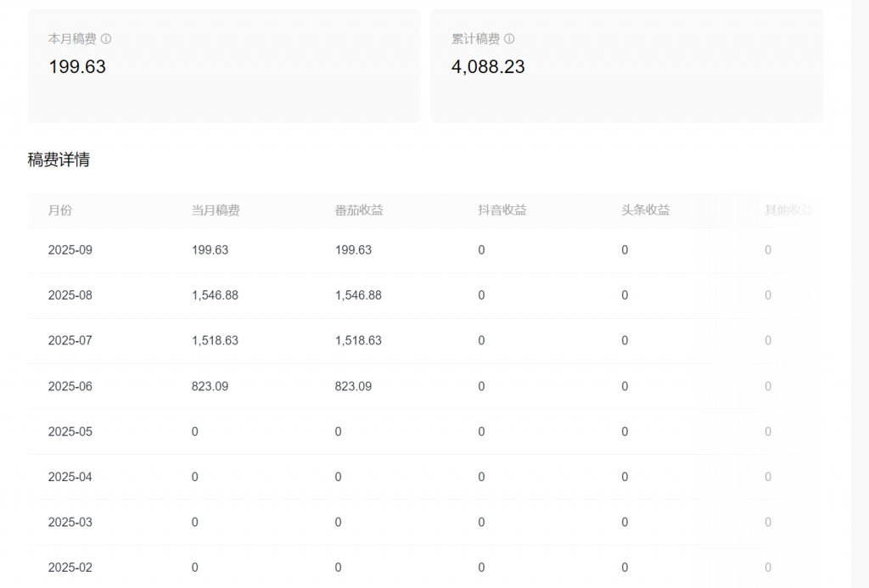Click the 1,546.88 value under 当月稿费
The image size is (869, 588).
(215, 295)
